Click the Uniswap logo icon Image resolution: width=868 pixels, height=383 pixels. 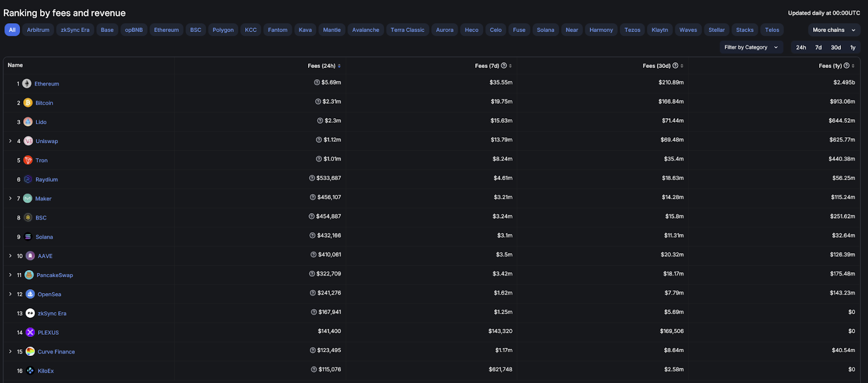pyautogui.click(x=28, y=141)
